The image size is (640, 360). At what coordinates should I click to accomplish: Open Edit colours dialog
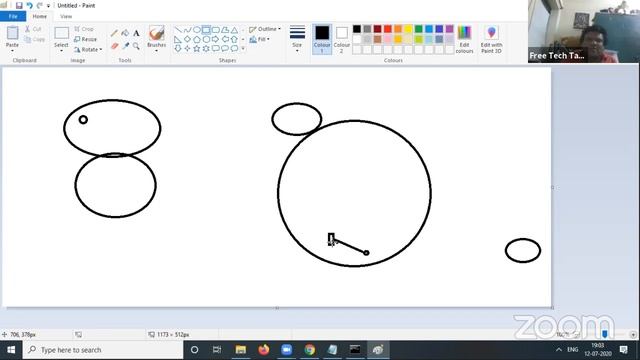(x=464, y=39)
